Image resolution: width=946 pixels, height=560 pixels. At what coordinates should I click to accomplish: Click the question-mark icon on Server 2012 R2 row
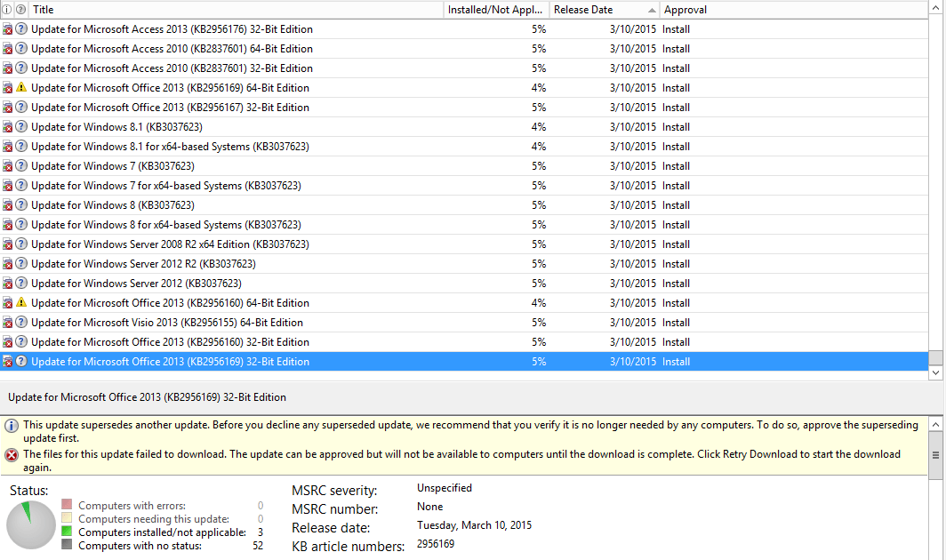tap(21, 264)
